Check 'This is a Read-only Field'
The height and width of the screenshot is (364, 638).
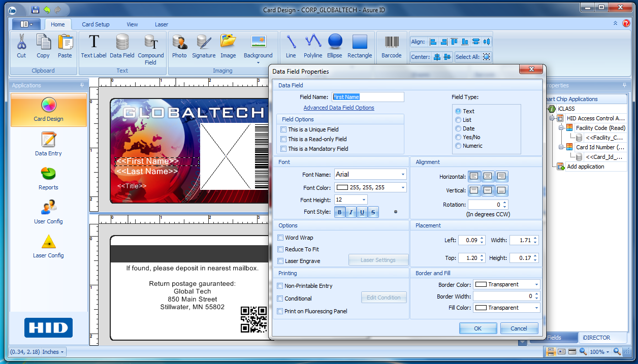(x=284, y=139)
